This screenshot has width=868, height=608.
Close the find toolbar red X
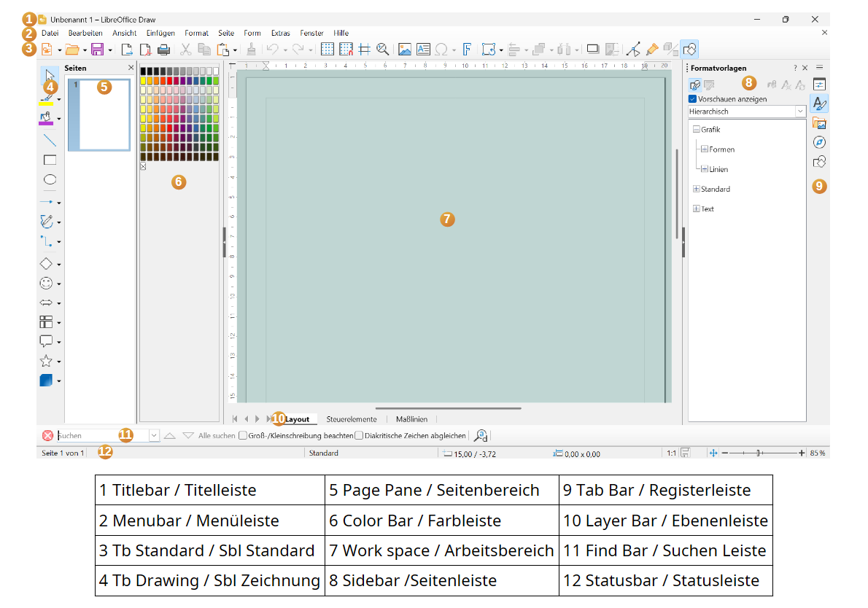(x=47, y=435)
